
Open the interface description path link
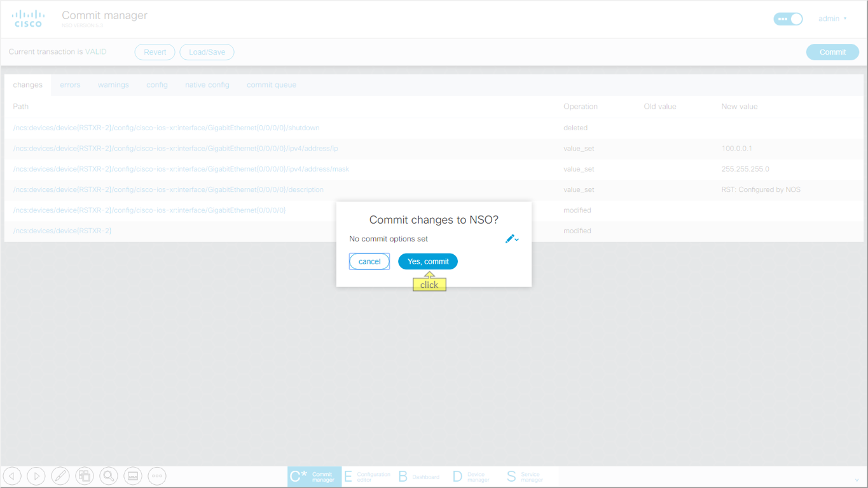click(168, 189)
